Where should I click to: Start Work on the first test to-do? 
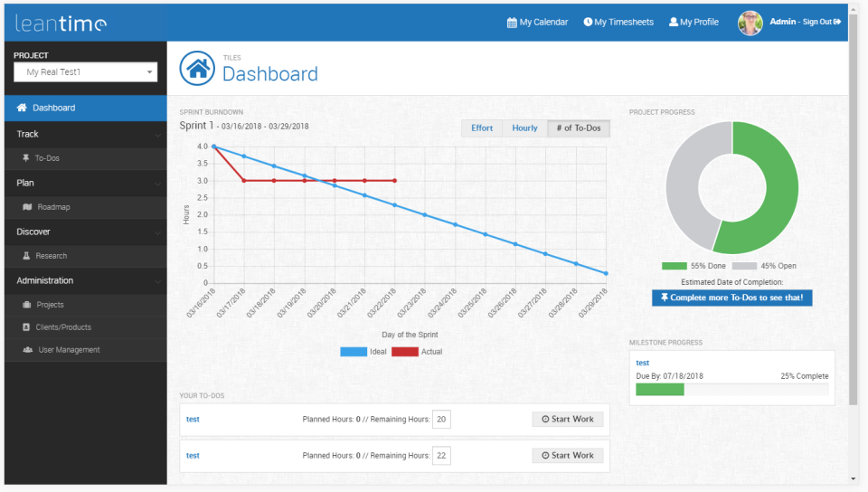tap(568, 419)
